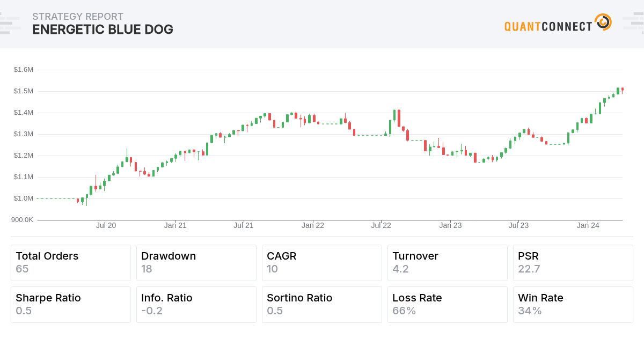Click the Jan 24 date axis label
Image resolution: width=644 pixels, height=339 pixels.
(x=588, y=226)
